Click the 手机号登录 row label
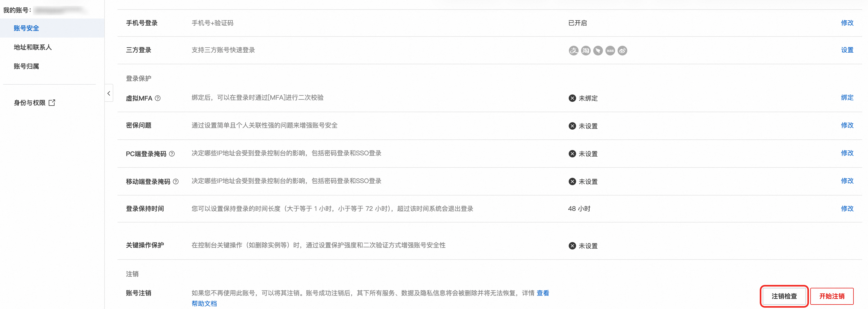This screenshot has height=309, width=868. pyautogui.click(x=142, y=23)
